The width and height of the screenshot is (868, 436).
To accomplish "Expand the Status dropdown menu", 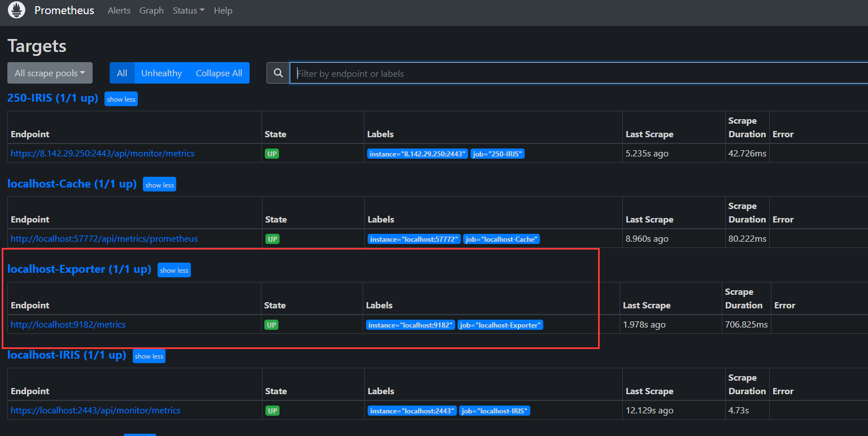I will [189, 10].
